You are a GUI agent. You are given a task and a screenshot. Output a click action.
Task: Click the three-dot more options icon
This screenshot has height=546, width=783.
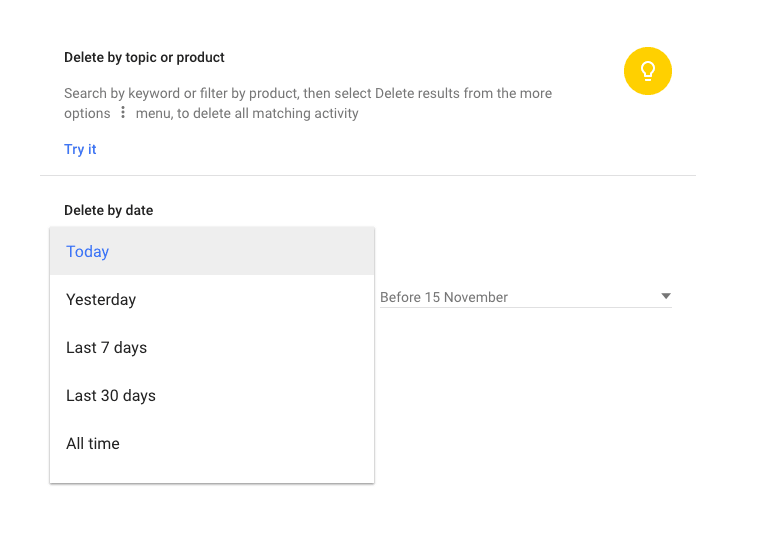click(x=123, y=112)
